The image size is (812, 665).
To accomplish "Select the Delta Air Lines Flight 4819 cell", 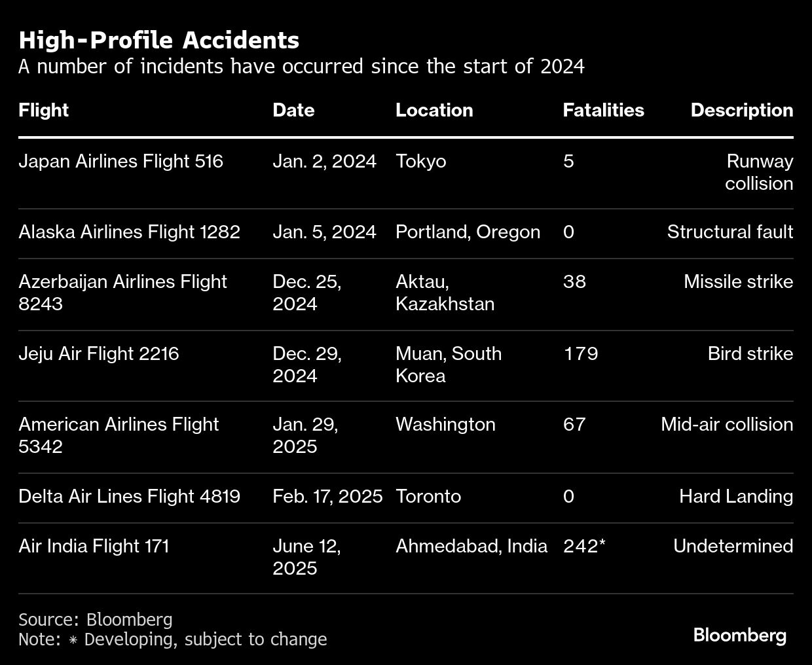I will click(x=129, y=496).
